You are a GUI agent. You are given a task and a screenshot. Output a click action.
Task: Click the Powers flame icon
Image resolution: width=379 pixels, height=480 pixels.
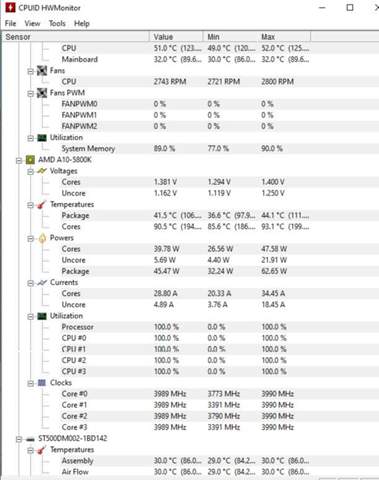tap(42, 238)
